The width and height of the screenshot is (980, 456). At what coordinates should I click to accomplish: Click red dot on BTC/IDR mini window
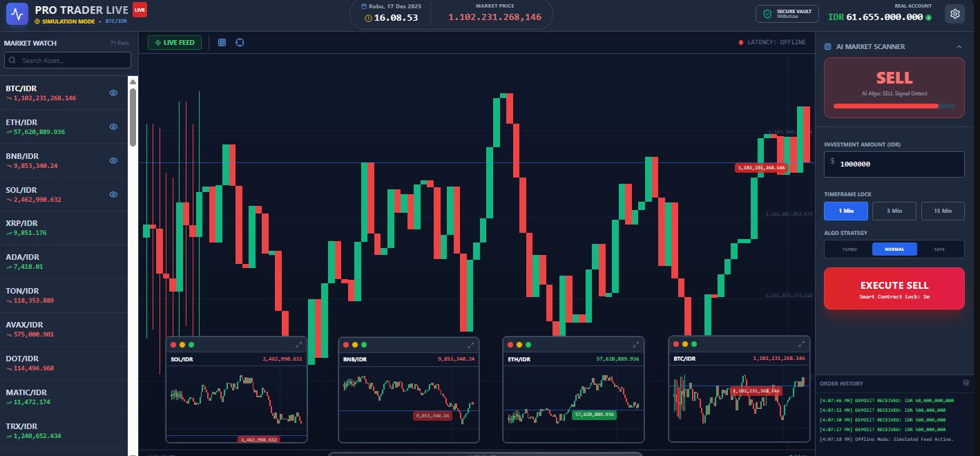click(676, 343)
